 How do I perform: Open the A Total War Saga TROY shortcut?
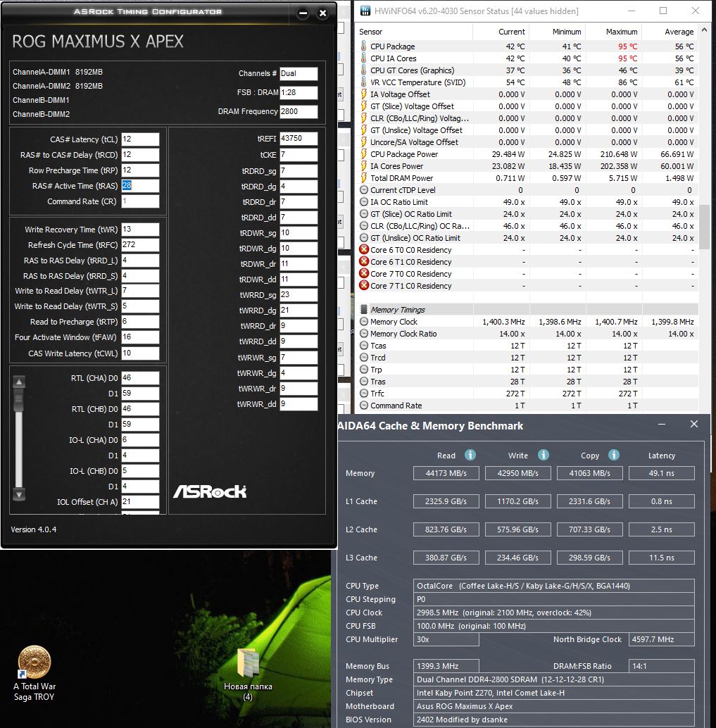(x=34, y=673)
